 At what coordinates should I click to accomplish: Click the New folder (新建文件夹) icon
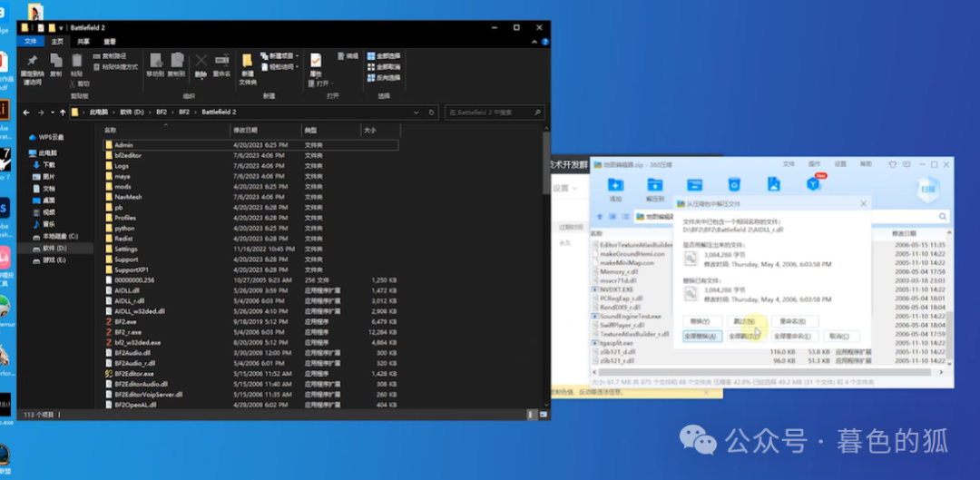pos(248,62)
